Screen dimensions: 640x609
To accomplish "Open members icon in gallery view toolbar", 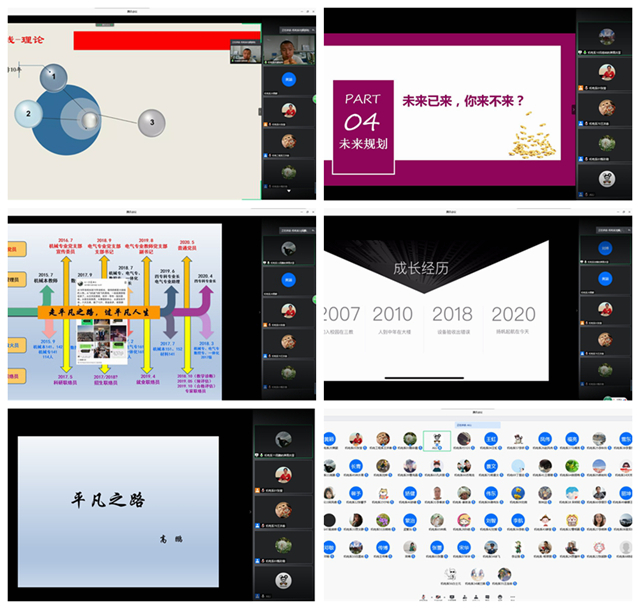I will 478,596.
